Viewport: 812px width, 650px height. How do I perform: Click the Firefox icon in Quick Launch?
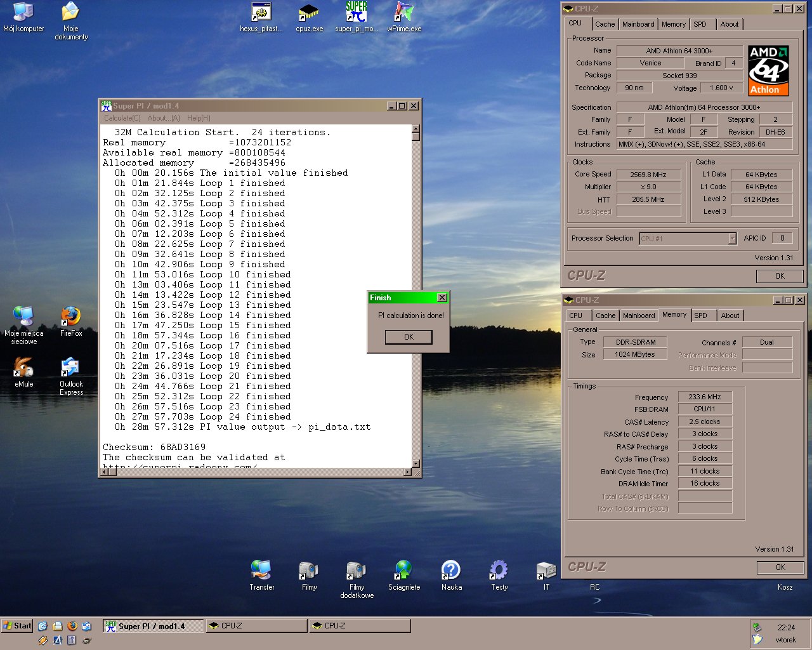(72, 626)
